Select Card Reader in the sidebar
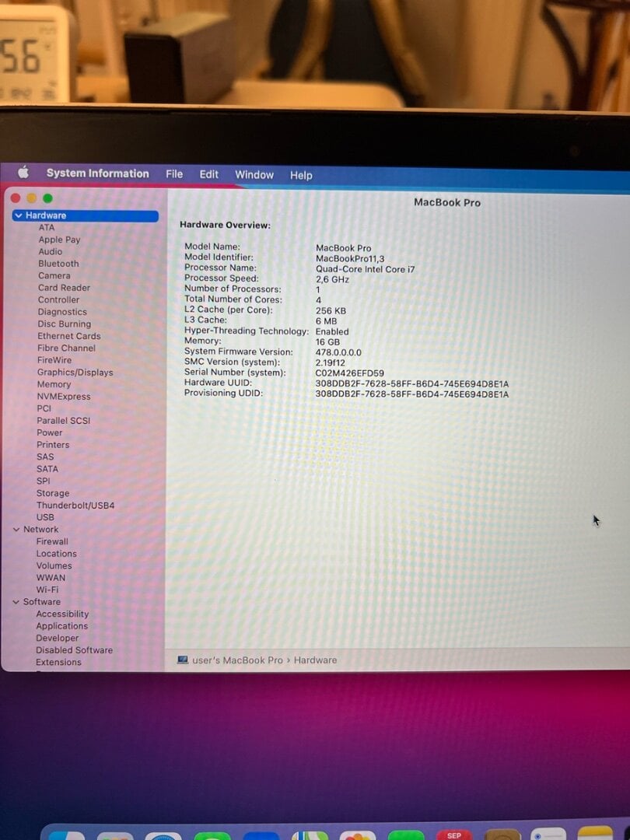 tap(65, 288)
